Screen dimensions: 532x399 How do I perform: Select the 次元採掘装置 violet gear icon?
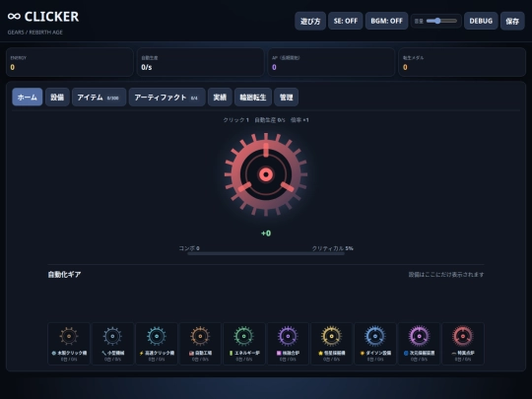(419, 336)
